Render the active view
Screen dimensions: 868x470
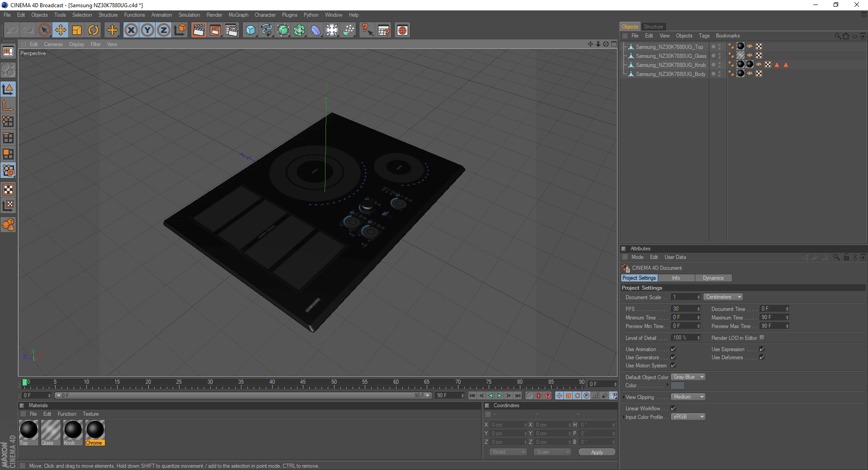(x=198, y=30)
